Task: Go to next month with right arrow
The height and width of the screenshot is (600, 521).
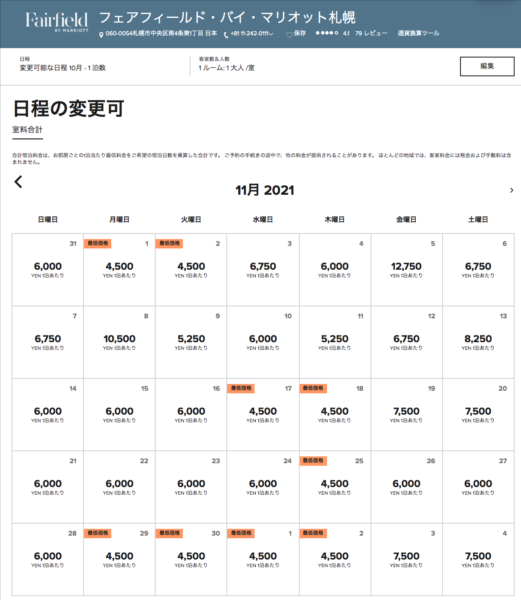Action: 511,190
